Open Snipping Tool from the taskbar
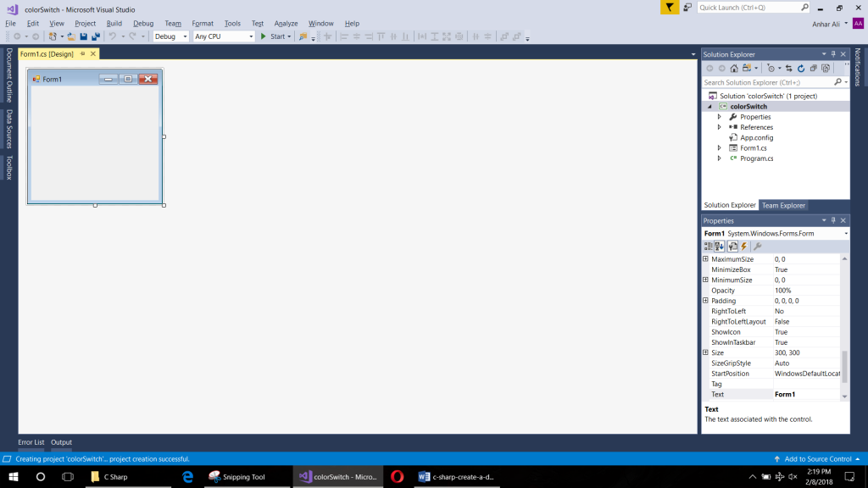Image resolution: width=868 pixels, height=488 pixels. (238, 475)
